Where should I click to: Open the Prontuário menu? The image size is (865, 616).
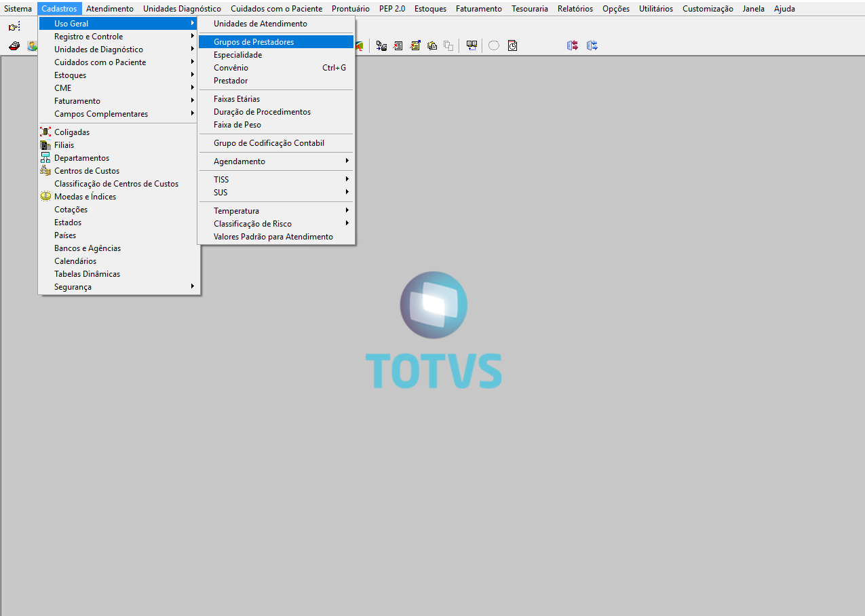tap(351, 9)
